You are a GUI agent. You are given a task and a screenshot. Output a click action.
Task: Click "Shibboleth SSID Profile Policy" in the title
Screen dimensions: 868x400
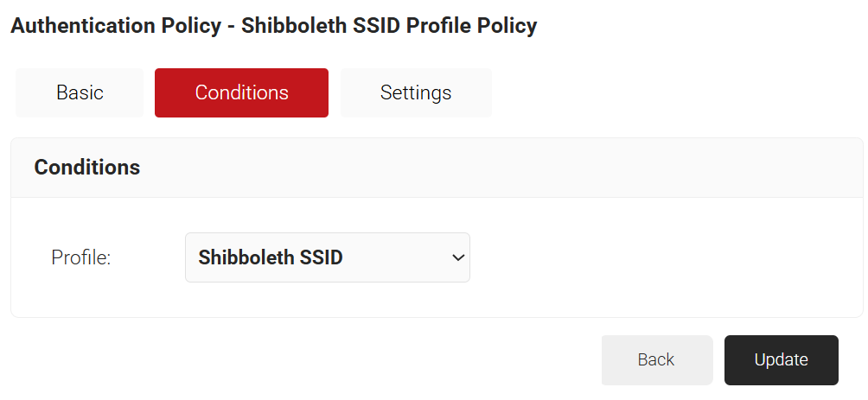(x=389, y=26)
